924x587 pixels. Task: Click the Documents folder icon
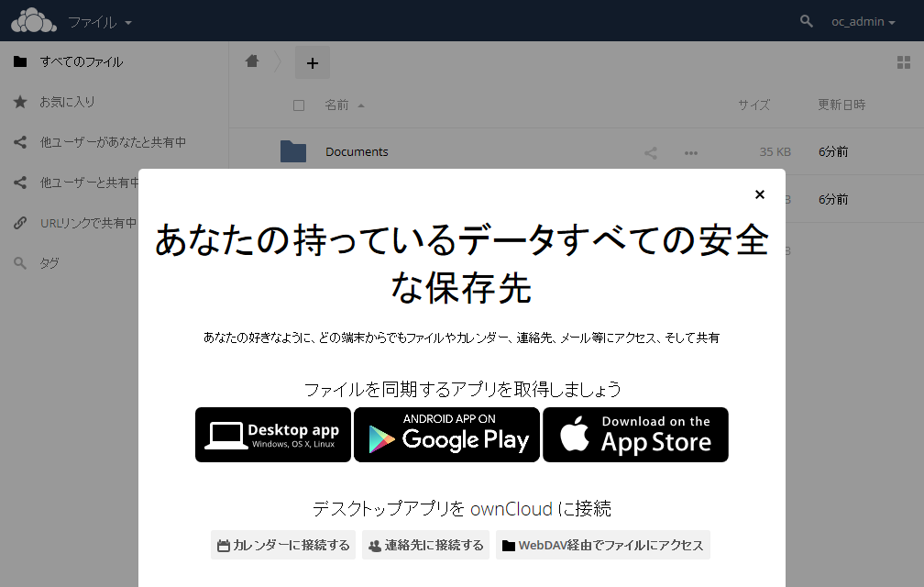[x=293, y=151]
